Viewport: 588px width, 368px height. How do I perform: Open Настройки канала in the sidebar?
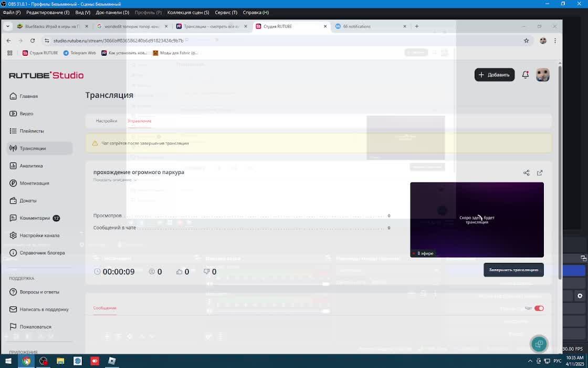35,236
